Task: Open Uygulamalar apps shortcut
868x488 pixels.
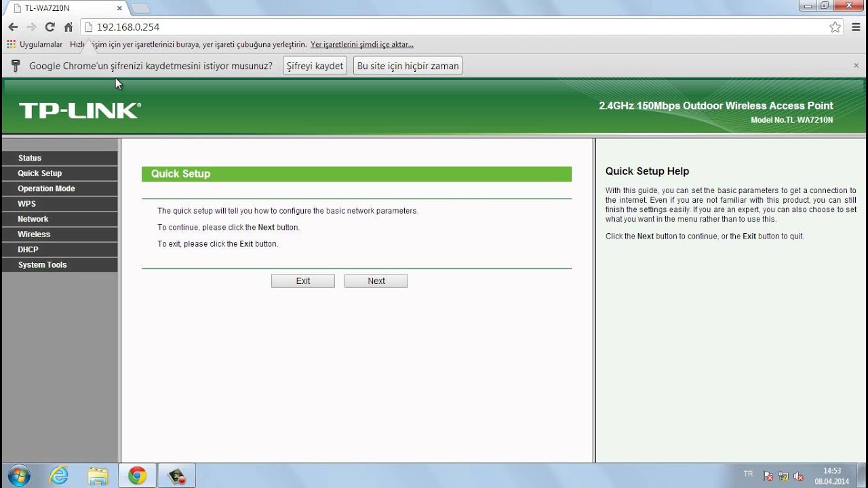Action: pyautogui.click(x=35, y=45)
